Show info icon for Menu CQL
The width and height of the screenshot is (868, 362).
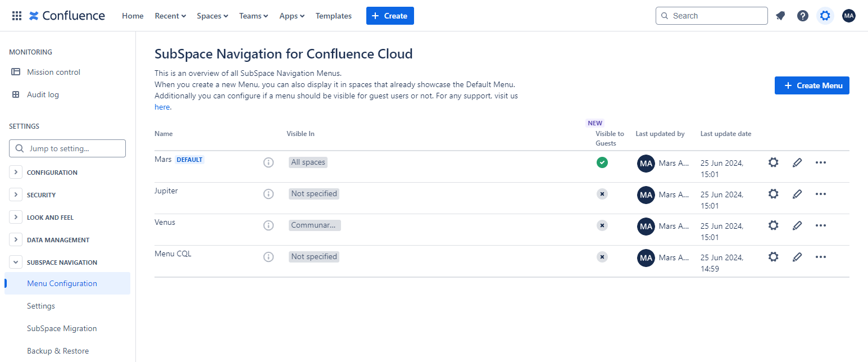click(269, 257)
